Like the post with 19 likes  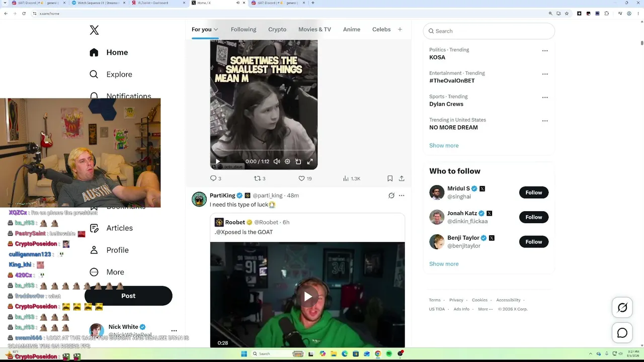[305, 178]
